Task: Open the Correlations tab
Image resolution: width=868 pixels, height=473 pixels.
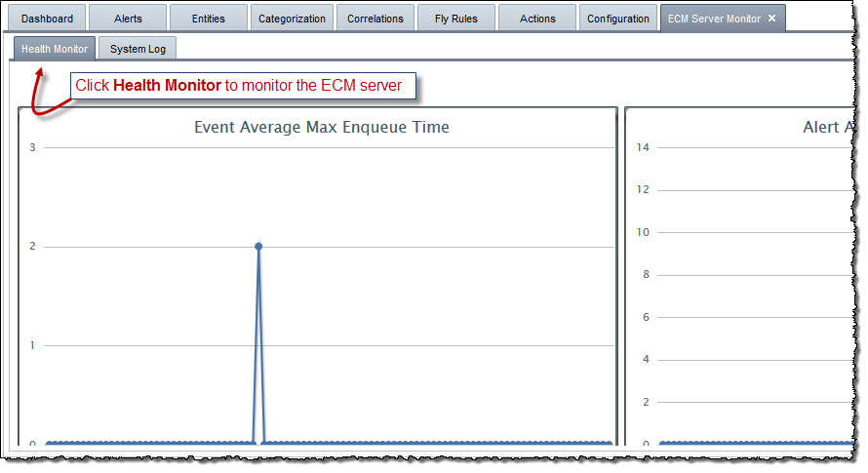Action: pyautogui.click(x=375, y=19)
